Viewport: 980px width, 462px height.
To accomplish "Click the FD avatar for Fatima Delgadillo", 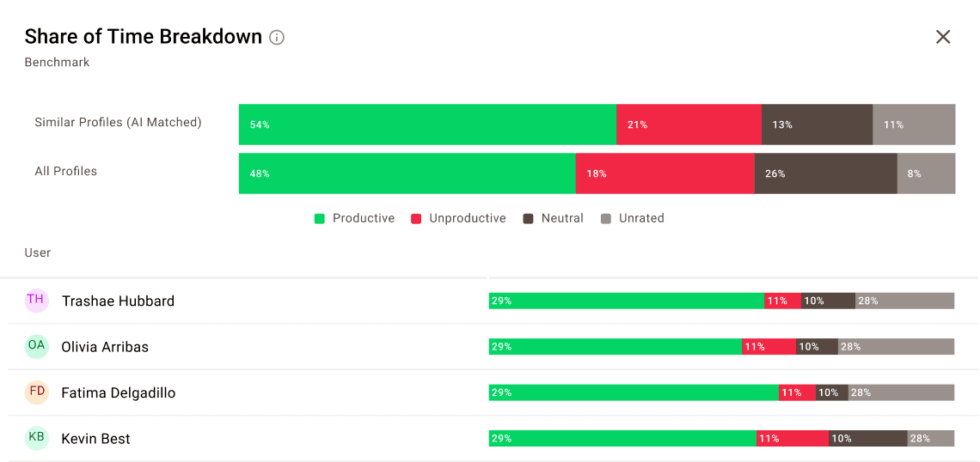I will 37,392.
